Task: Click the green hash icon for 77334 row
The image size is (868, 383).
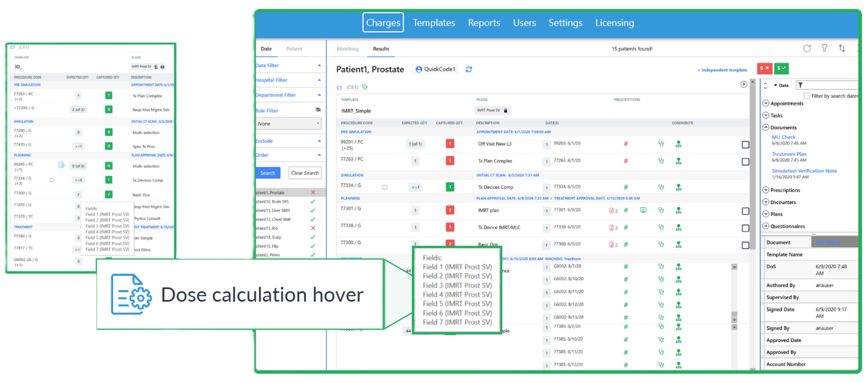Action: pos(626,187)
